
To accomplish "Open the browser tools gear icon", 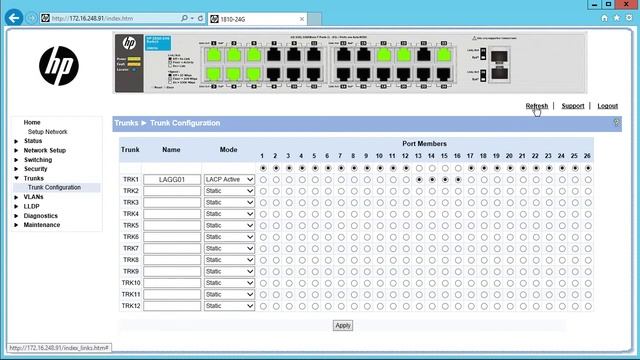I will pos(629,18).
